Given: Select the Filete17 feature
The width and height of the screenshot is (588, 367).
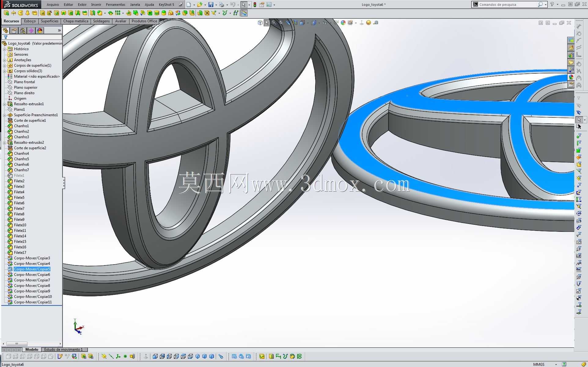Looking at the screenshot, I should pyautogui.click(x=20, y=253).
